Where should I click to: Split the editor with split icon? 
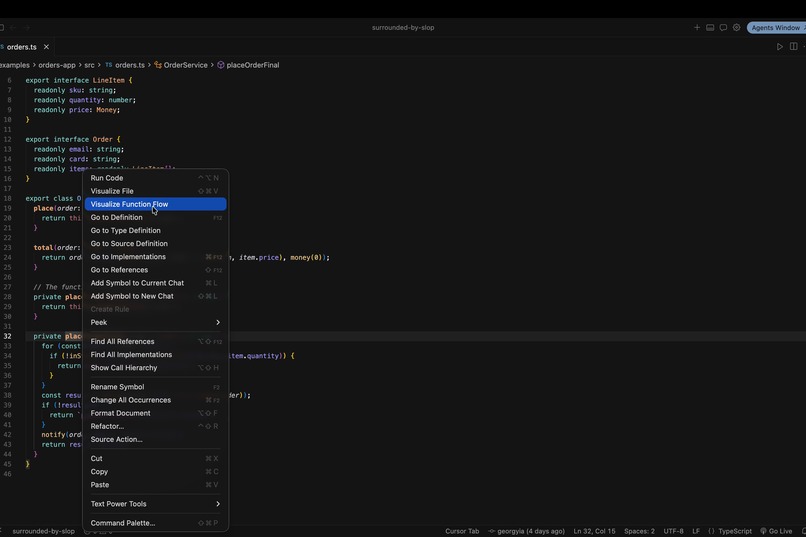click(x=794, y=47)
